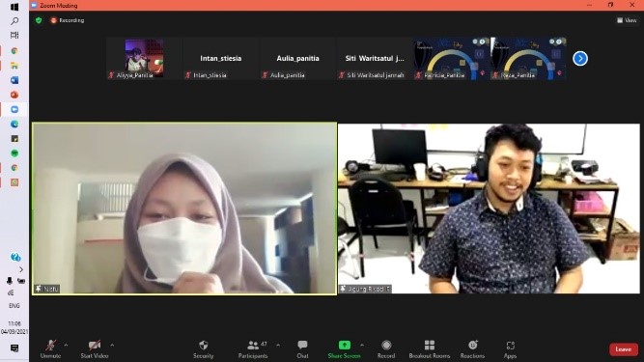
Task: Click the green Share Screen icon
Action: pyautogui.click(x=344, y=346)
